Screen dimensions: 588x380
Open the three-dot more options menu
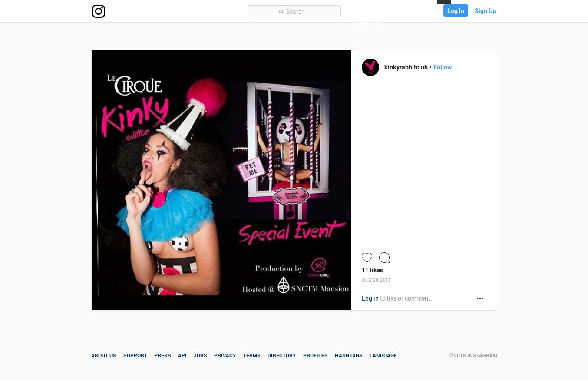point(480,298)
